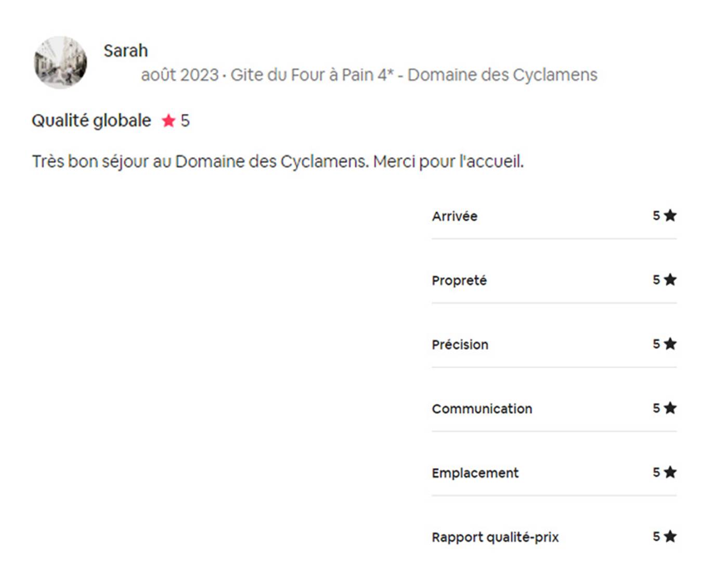The height and width of the screenshot is (572, 728).
Task: Click the star beside Emplacement rating
Action: point(670,472)
